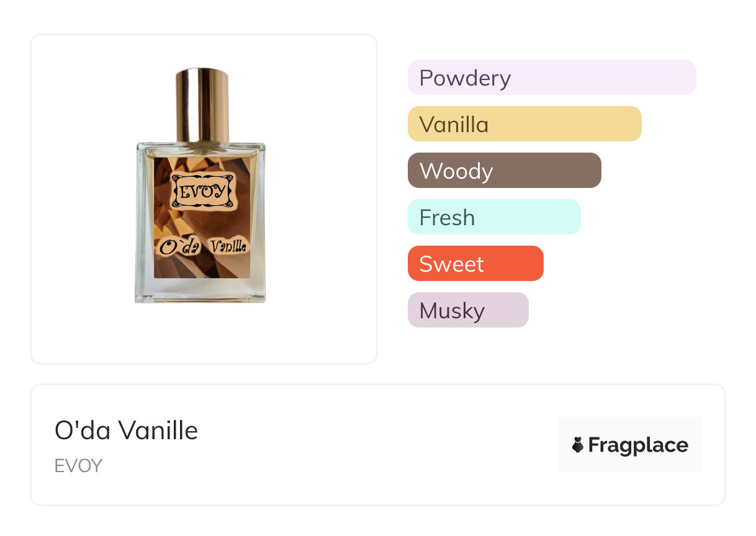This screenshot has height=536, width=756.
Task: Select the Sweet accord bar
Action: [x=475, y=264]
